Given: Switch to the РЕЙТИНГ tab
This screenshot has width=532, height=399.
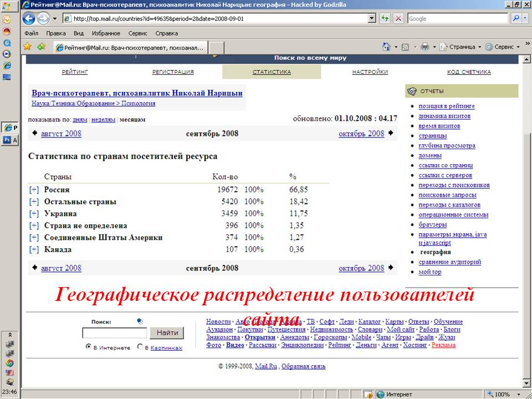Looking at the screenshot, I should point(75,72).
